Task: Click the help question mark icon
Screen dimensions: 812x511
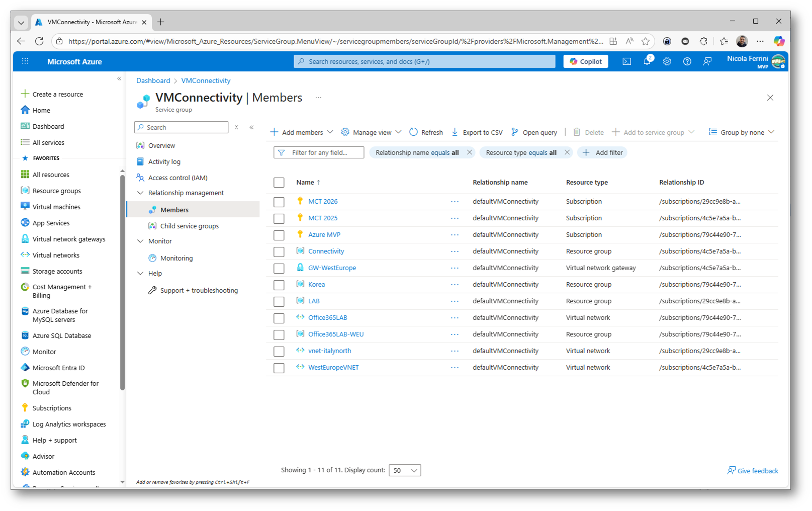Action: pyautogui.click(x=687, y=61)
